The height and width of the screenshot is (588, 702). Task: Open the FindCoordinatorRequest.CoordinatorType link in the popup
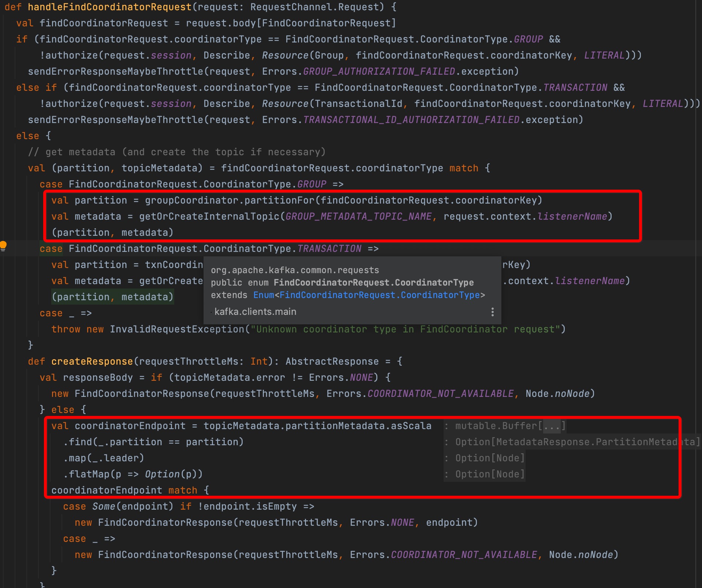380,295
